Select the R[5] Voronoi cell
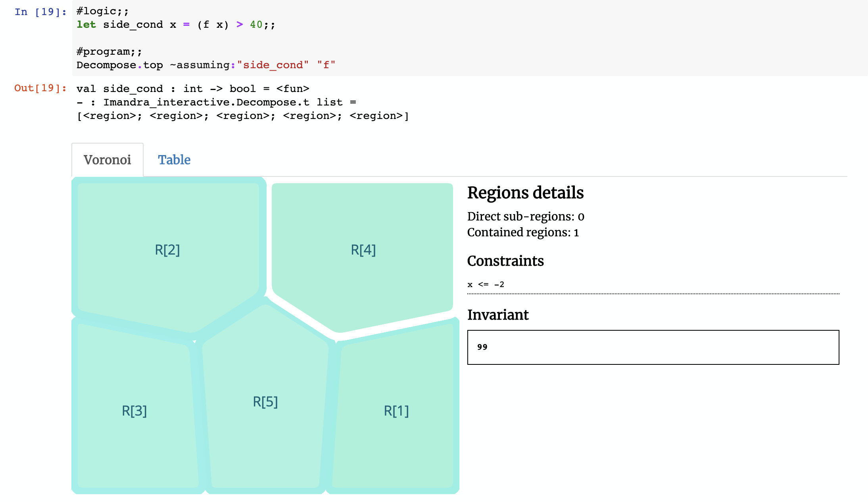The height and width of the screenshot is (502, 868). click(x=265, y=402)
